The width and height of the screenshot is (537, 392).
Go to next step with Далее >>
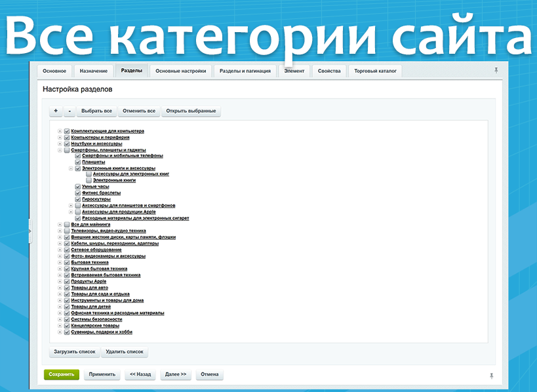click(176, 375)
